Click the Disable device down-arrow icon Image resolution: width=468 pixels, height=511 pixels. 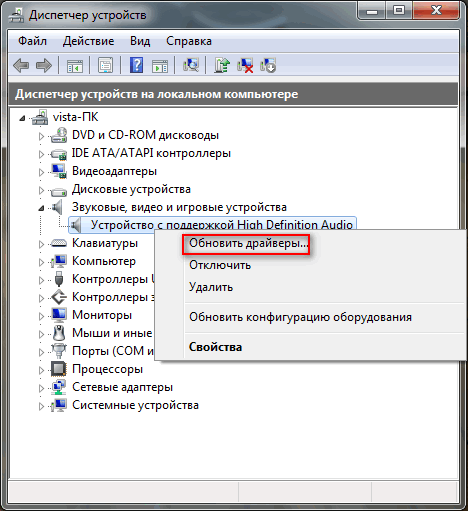click(268, 65)
